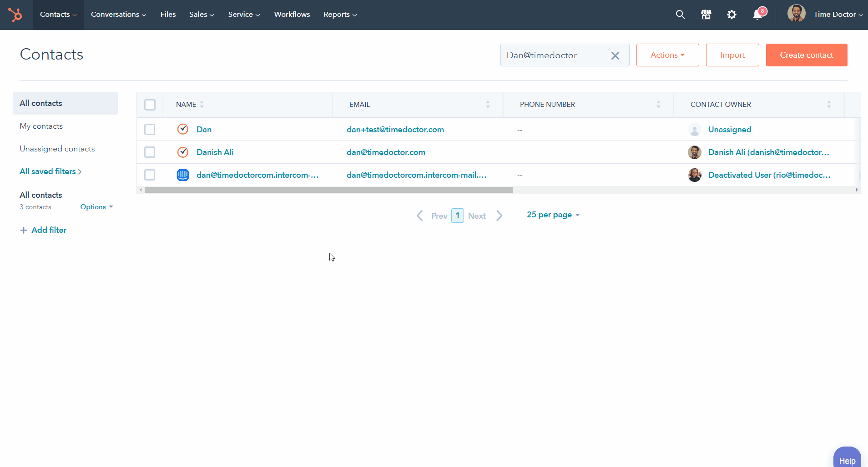Expand the Reports navigation menu
Screen dimensions: 868x467
click(x=340, y=15)
